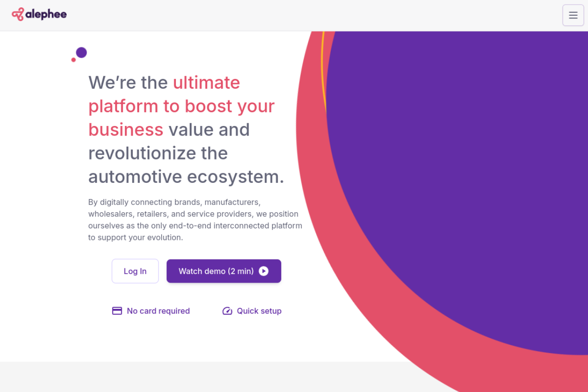Click the pink 'ultimate' headline word

(x=206, y=83)
